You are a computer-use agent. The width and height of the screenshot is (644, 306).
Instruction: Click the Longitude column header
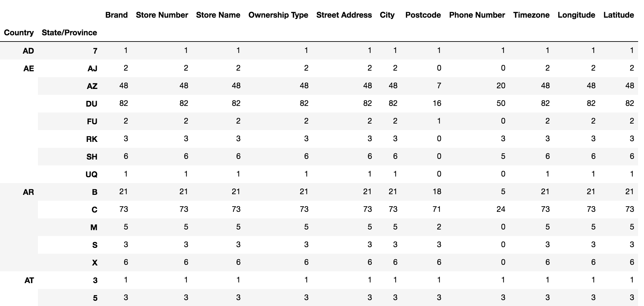click(x=576, y=15)
